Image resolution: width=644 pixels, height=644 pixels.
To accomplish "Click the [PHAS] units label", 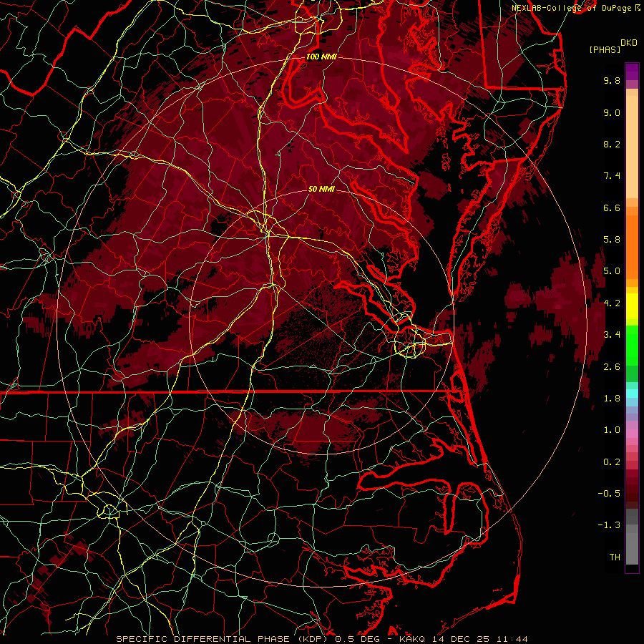I will pyautogui.click(x=605, y=50).
